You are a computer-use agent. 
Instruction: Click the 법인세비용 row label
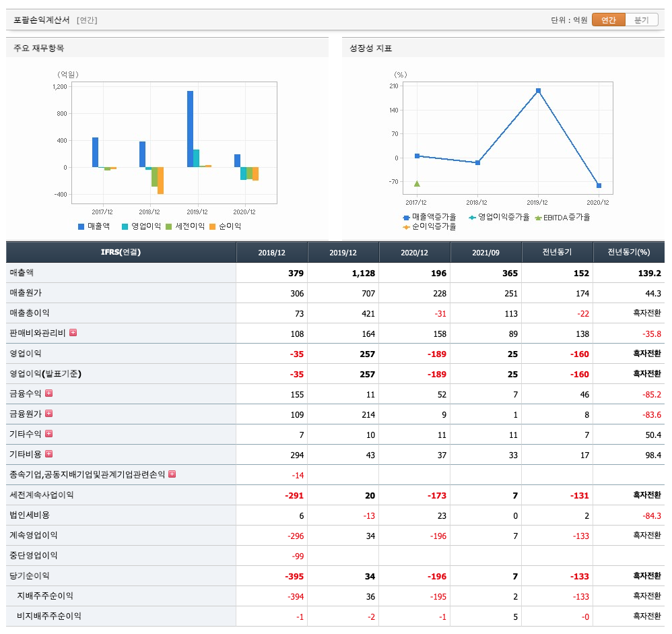click(x=30, y=515)
